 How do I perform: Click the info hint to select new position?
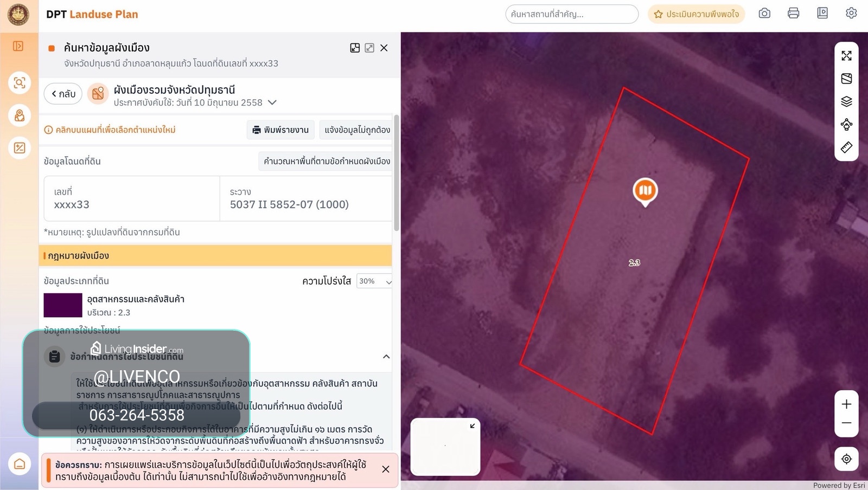pos(110,130)
